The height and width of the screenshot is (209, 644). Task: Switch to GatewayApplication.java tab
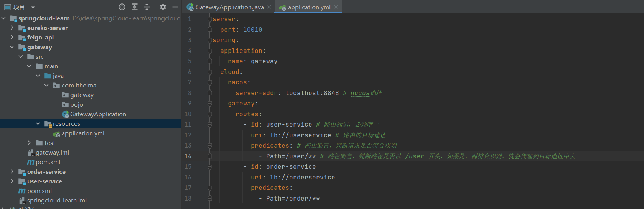[x=229, y=7]
